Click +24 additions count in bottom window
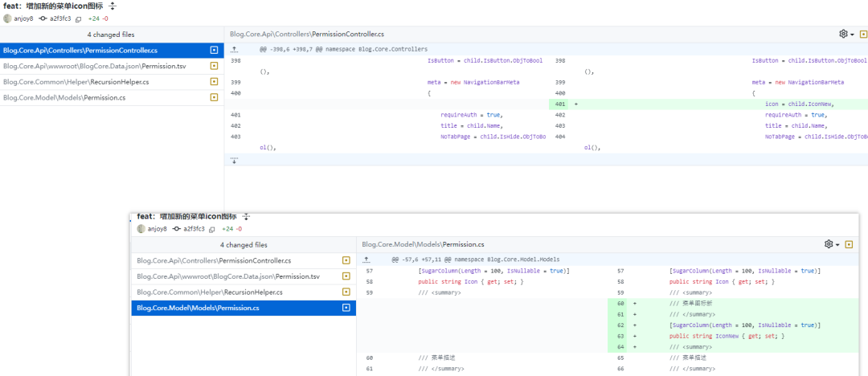 click(227, 229)
